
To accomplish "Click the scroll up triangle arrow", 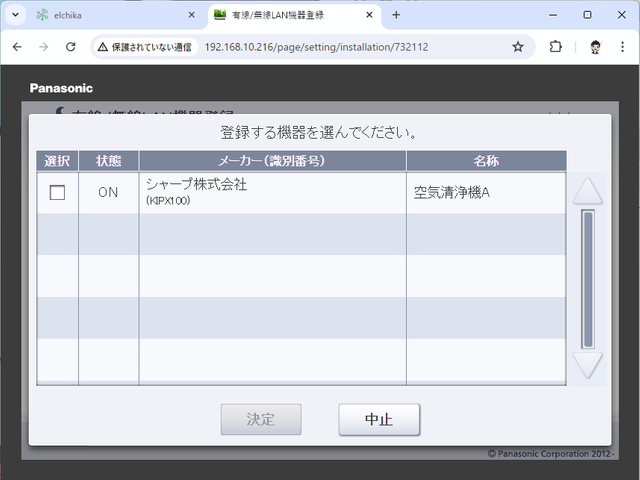I will [x=588, y=191].
